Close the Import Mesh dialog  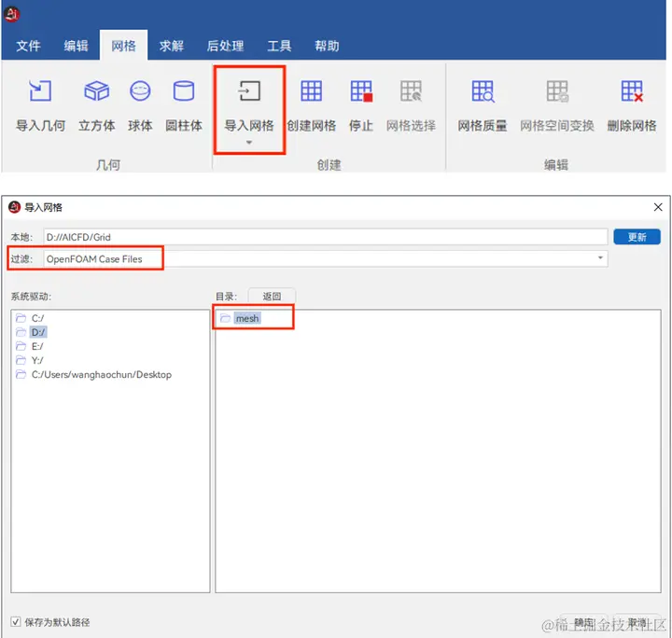tap(658, 207)
